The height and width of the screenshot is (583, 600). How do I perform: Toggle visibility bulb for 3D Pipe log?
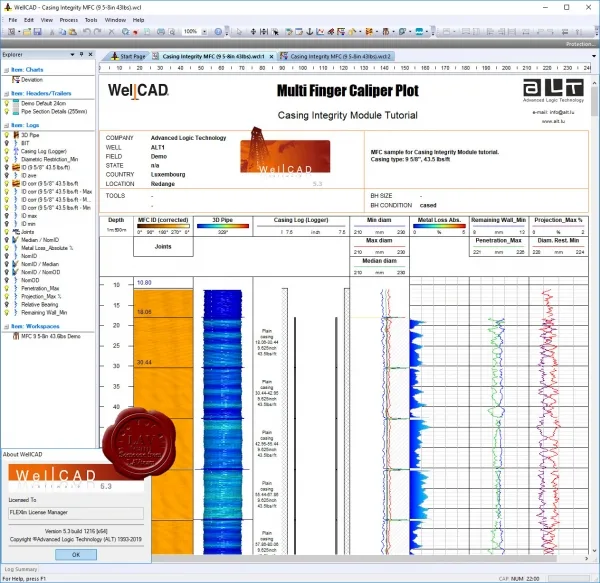click(7, 135)
